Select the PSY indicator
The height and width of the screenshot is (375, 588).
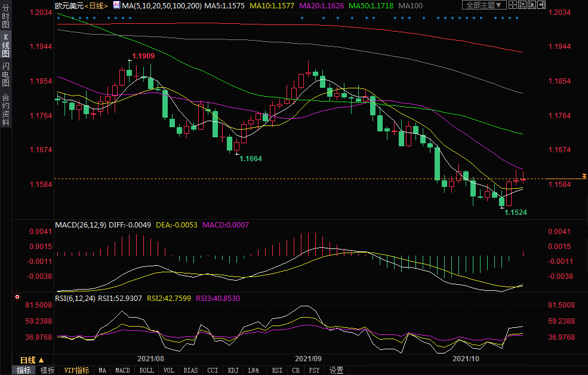[314, 370]
